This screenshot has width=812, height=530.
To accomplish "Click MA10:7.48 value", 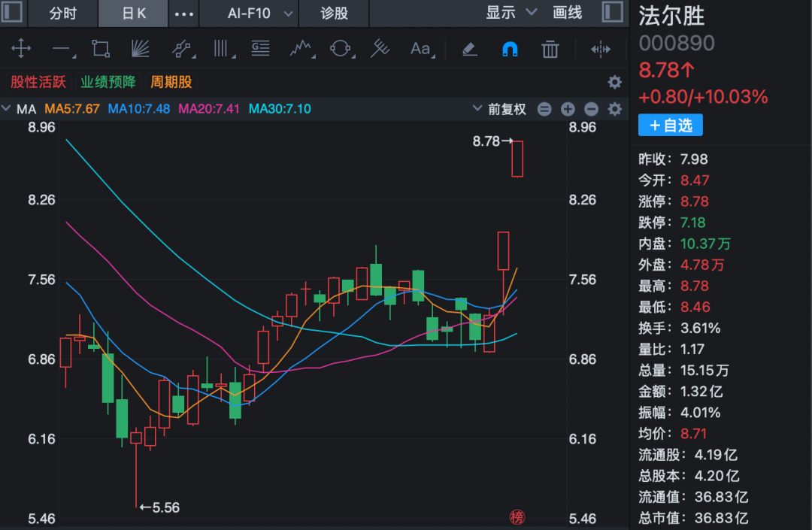I will (139, 109).
